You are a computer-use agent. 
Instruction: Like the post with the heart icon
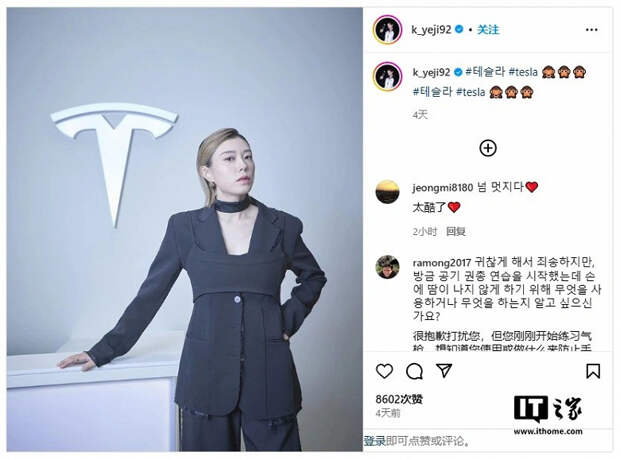coord(384,371)
